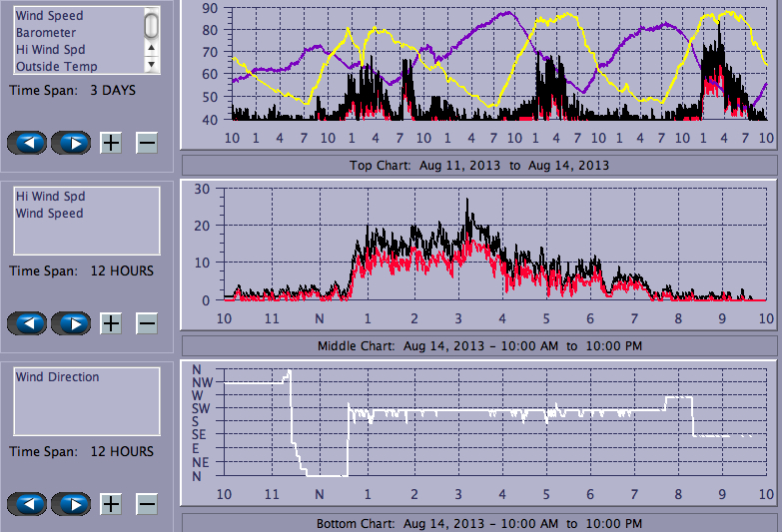Advance the middle chart forward in time
Viewport: 782px width, 532px height.
[71, 323]
